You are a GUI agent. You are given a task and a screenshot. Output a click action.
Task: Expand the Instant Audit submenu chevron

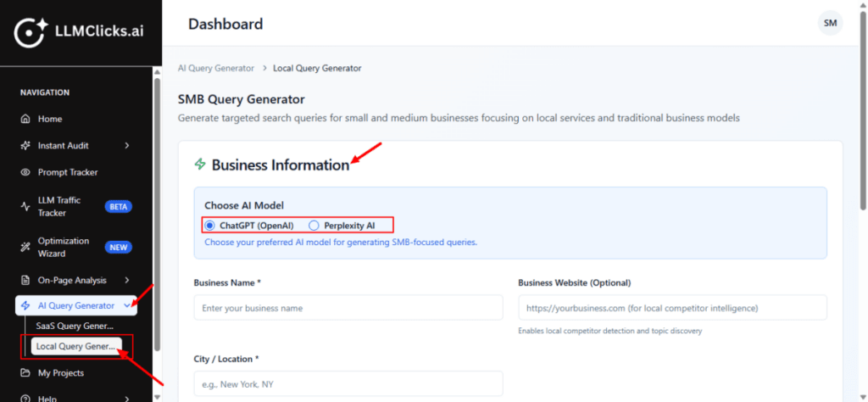(x=127, y=146)
